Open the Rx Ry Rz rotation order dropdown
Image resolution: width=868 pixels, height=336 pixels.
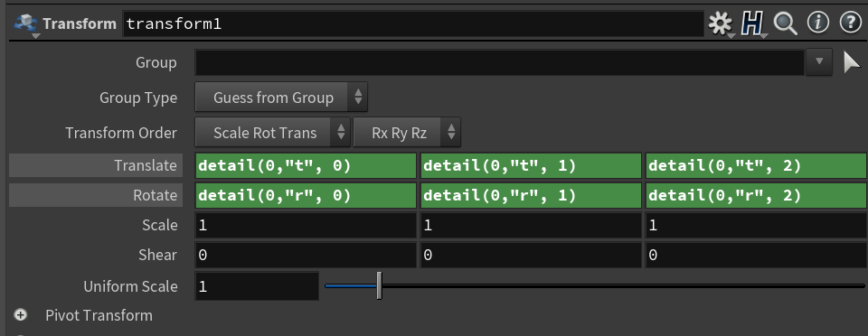407,133
